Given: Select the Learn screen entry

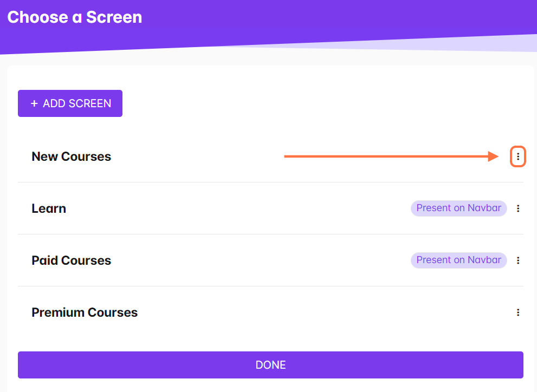Looking at the screenshot, I should [49, 208].
